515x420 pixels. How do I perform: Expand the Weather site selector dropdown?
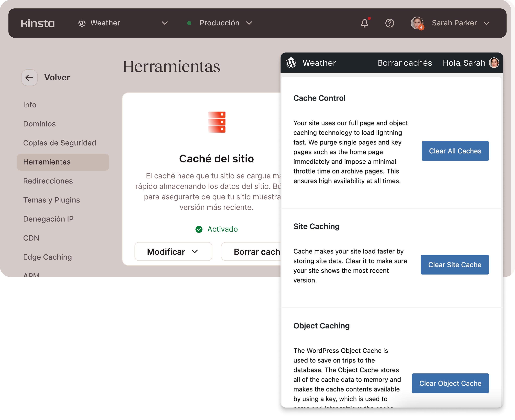165,23
